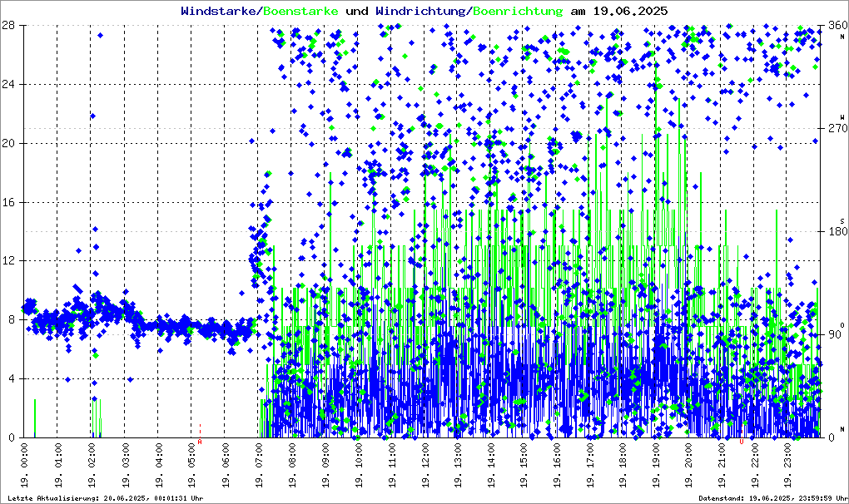Click the 12 tick label on the speed axis
The height and width of the screenshot is (504, 849).
pos(7,261)
